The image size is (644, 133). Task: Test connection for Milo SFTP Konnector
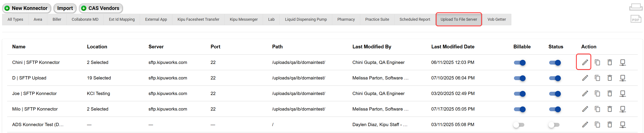coord(622,109)
